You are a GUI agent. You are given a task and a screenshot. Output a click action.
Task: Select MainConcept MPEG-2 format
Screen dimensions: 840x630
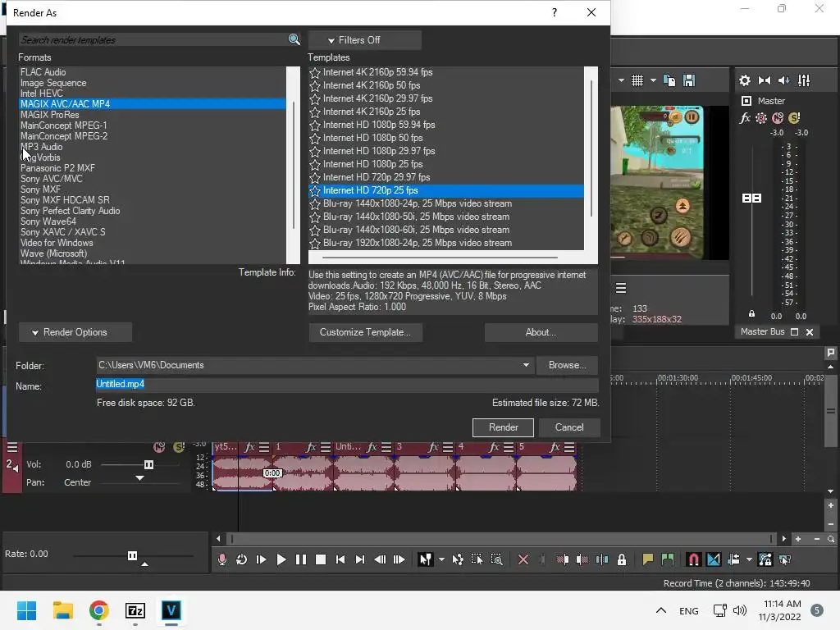point(64,136)
